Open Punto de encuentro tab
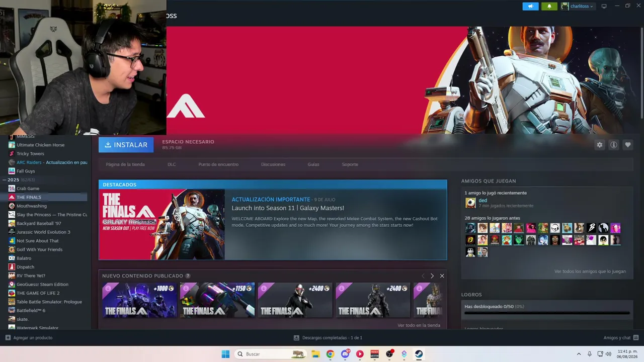The width and height of the screenshot is (644, 362). pyautogui.click(x=218, y=164)
